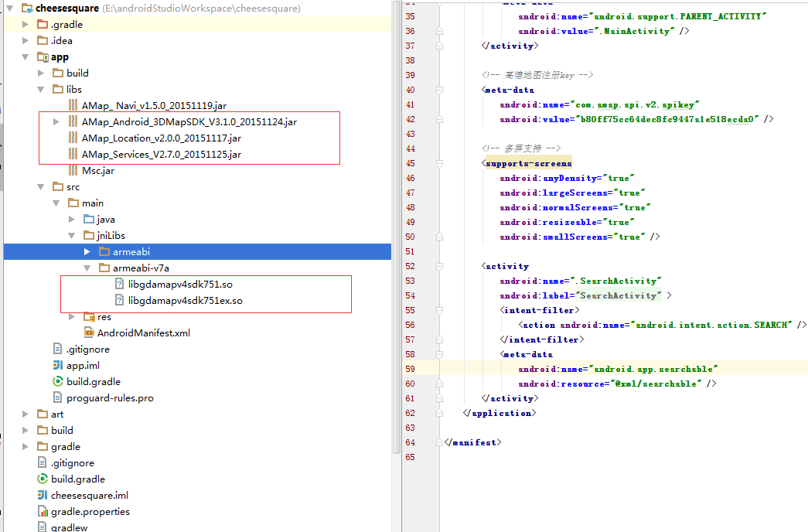Expand the .gradle folder arrow
The height and width of the screenshot is (532, 808).
[26, 24]
